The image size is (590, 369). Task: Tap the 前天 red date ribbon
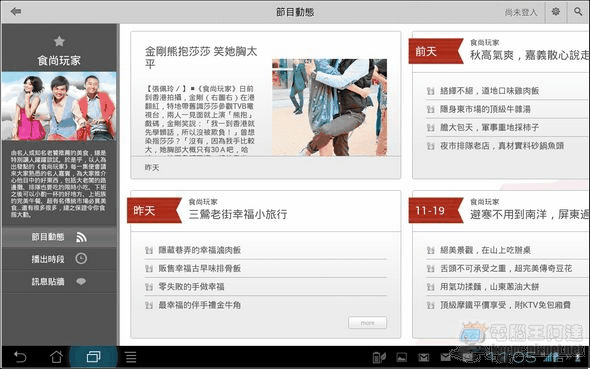pyautogui.click(x=436, y=51)
